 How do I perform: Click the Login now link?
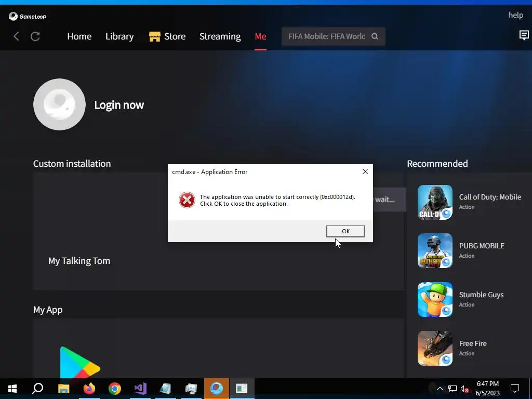pyautogui.click(x=119, y=105)
